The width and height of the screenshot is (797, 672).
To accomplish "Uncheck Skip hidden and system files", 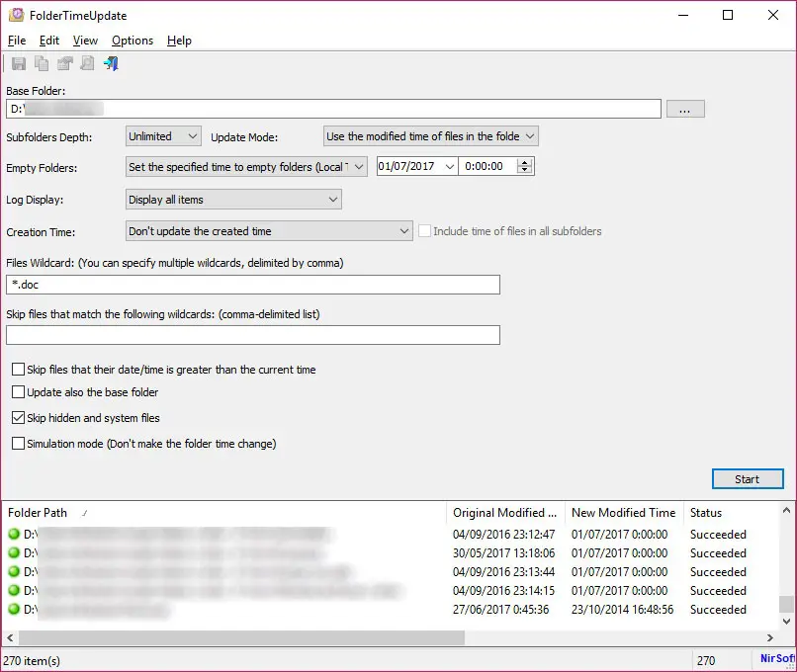I will [19, 417].
